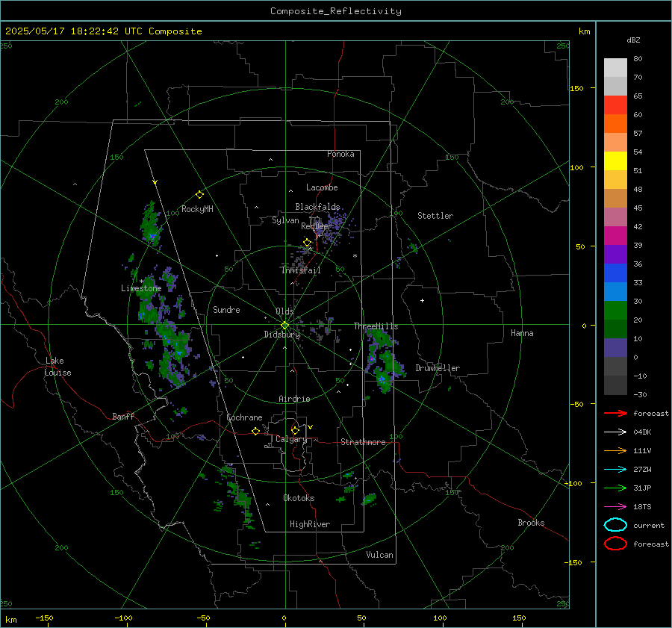Click the 42 dBZ pink color swatch

pos(615,217)
